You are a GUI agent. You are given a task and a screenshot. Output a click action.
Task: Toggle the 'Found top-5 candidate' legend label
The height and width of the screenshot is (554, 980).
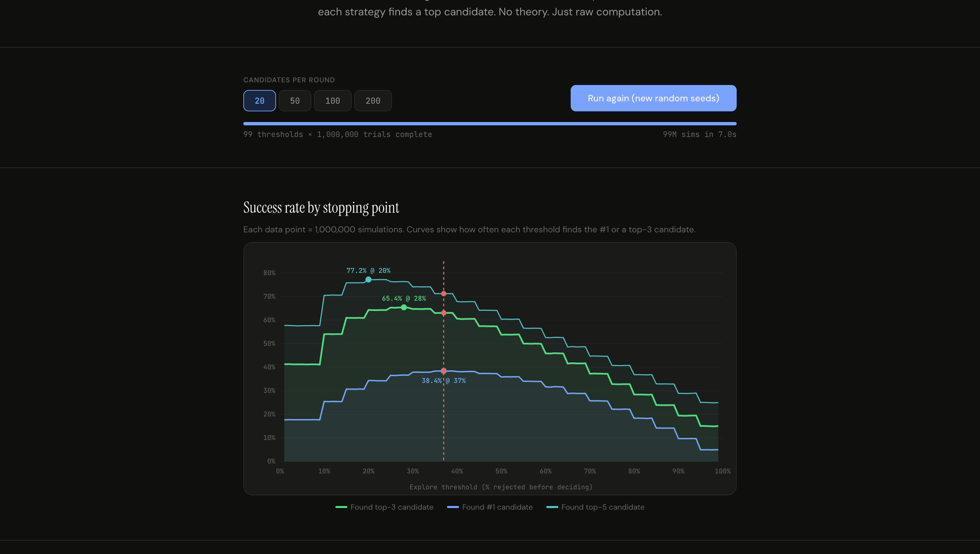click(603, 507)
